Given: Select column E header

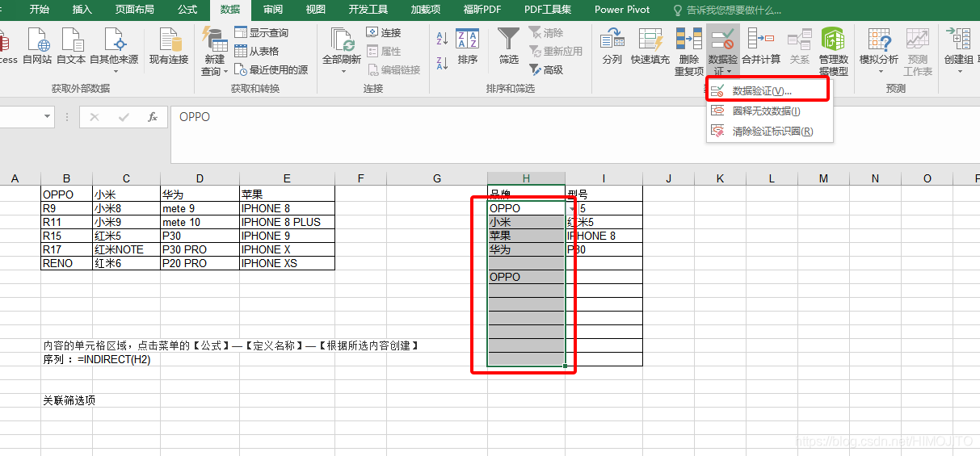Looking at the screenshot, I should pyautogui.click(x=287, y=178).
